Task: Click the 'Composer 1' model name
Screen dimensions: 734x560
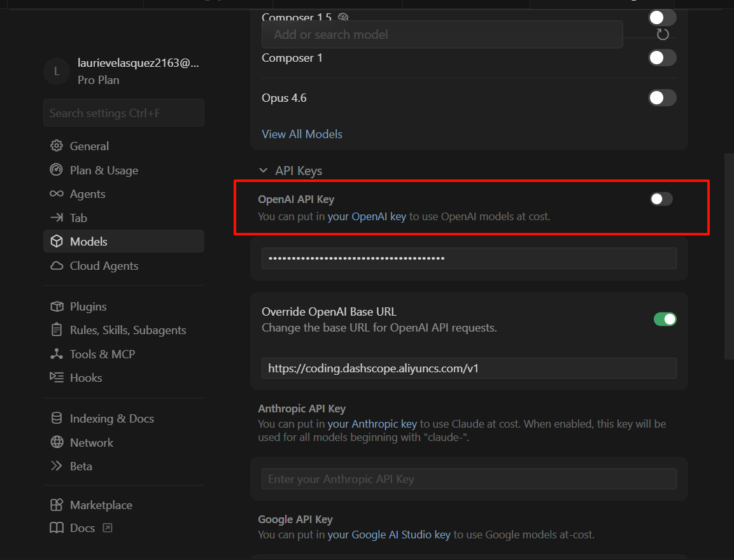Action: click(292, 58)
